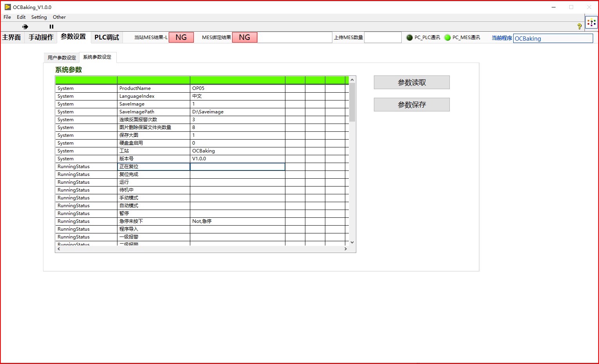This screenshot has height=364, width=599.
Task: Toggle the PC_PLC通讯 LED indicator
Action: (409, 38)
